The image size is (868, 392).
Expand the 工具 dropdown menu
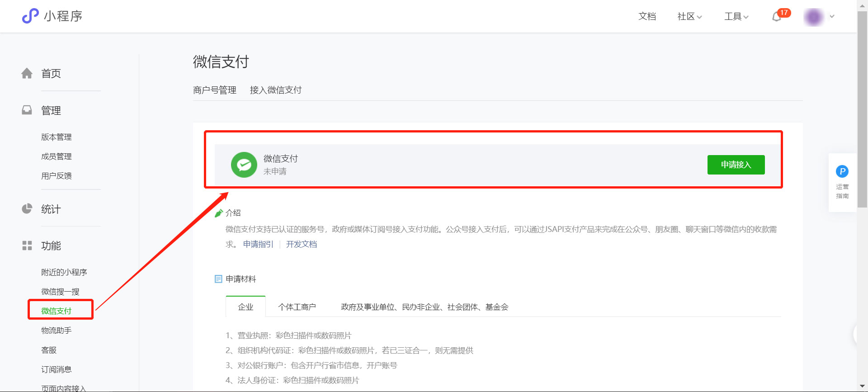pyautogui.click(x=736, y=17)
